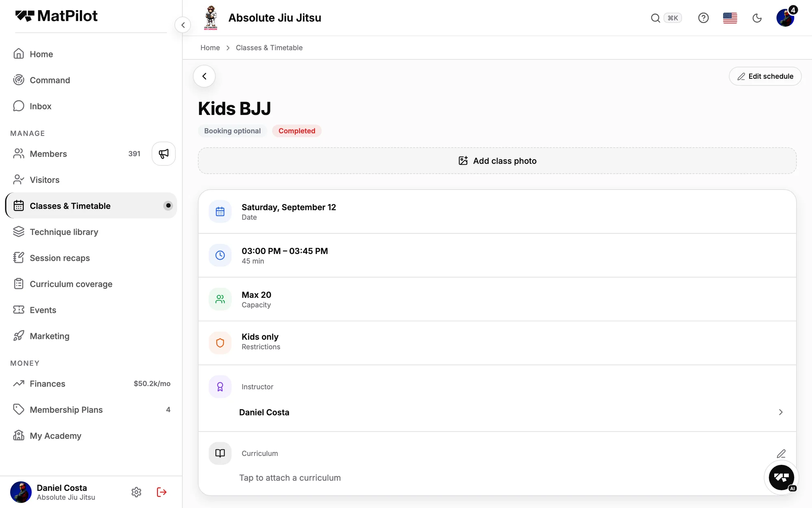Open My Academy in the sidebar
This screenshot has height=508, width=812.
[91, 436]
